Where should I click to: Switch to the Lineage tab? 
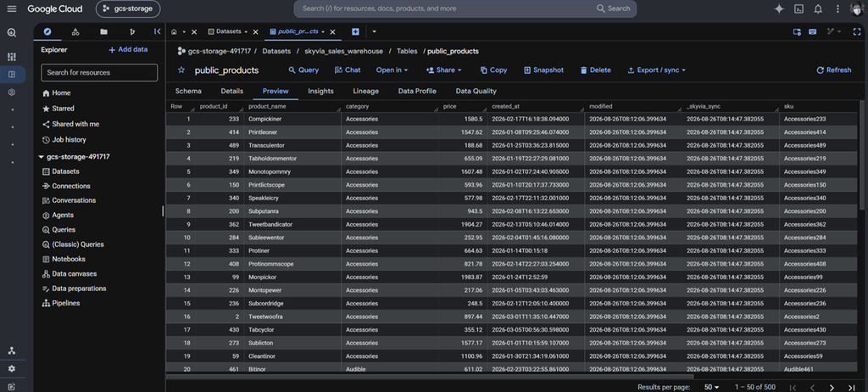pyautogui.click(x=366, y=91)
